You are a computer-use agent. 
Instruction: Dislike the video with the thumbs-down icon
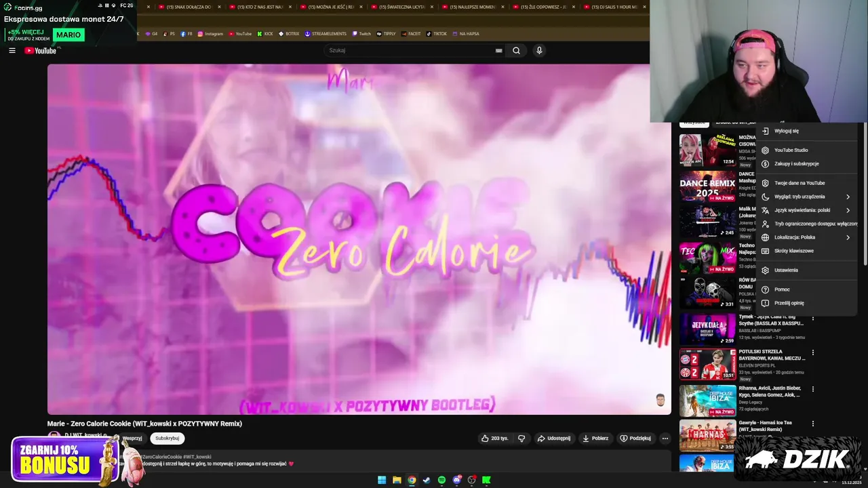pos(521,439)
